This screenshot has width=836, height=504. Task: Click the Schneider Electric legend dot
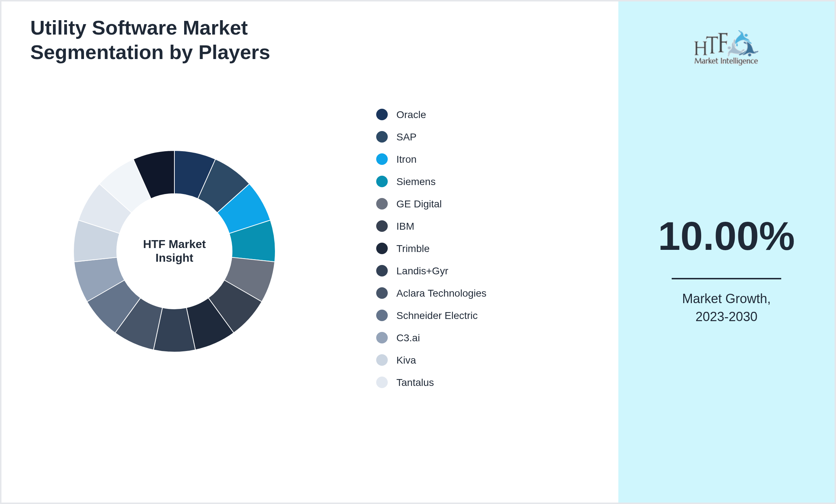[382, 315]
